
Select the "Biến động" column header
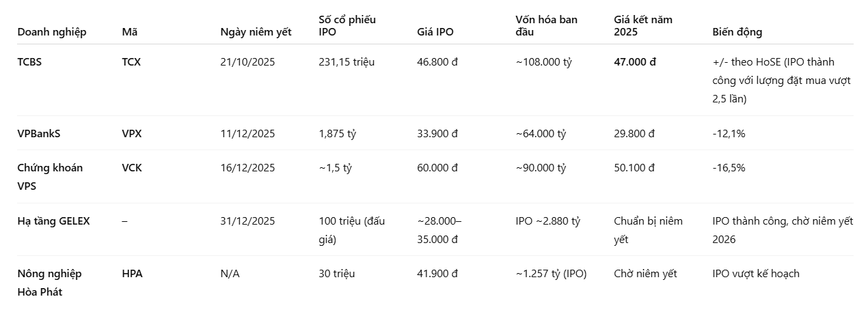(x=737, y=32)
